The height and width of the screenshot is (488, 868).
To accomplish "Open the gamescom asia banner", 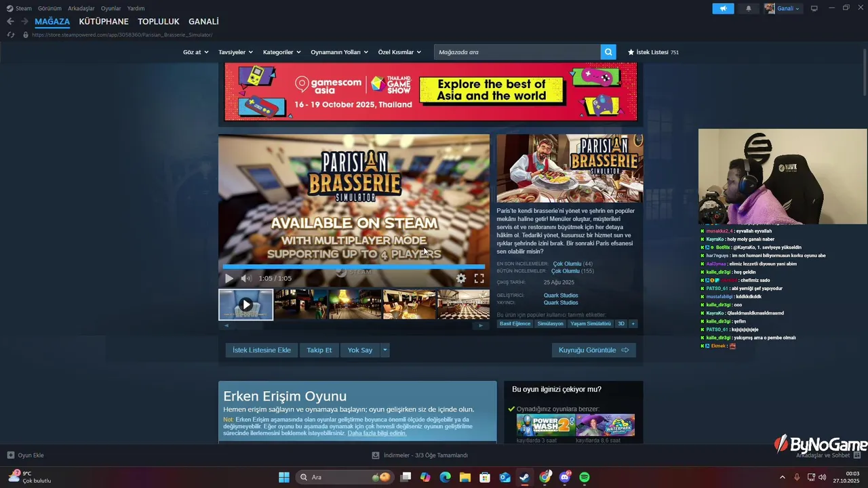I will click(431, 91).
